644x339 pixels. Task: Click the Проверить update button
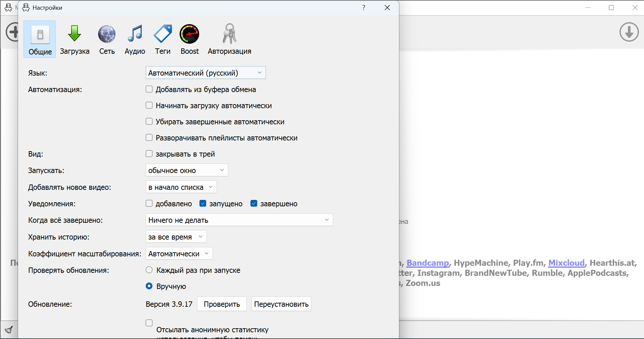pos(222,304)
